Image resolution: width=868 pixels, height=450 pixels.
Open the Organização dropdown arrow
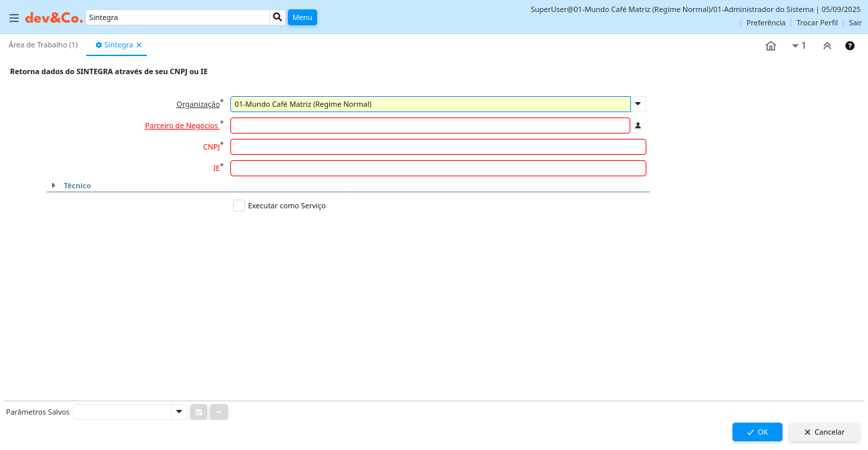tap(638, 104)
